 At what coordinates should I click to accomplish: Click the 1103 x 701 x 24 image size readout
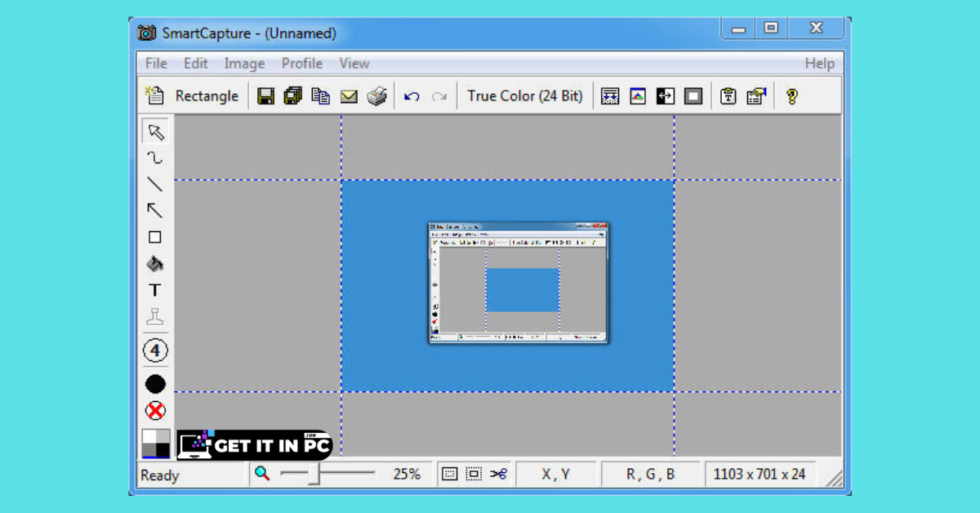coord(759,474)
